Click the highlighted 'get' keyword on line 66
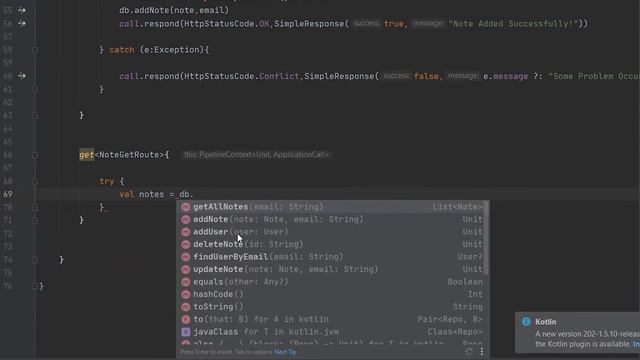 click(87, 155)
